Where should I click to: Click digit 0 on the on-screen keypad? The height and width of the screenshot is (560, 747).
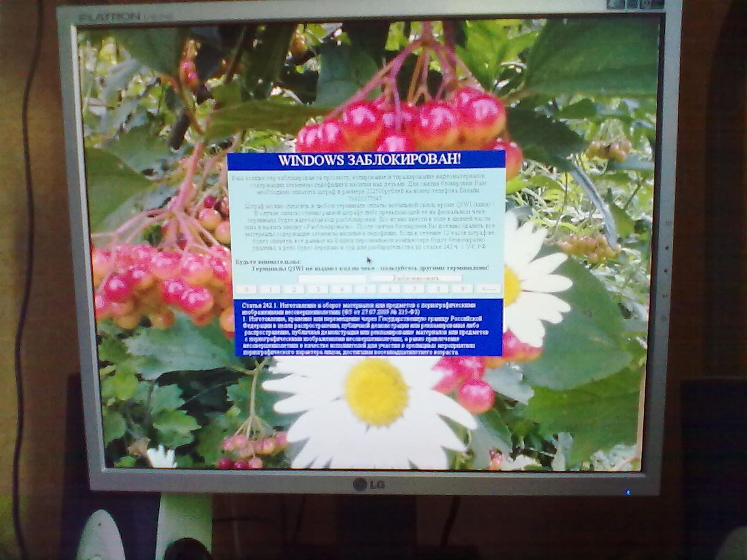coord(246,289)
